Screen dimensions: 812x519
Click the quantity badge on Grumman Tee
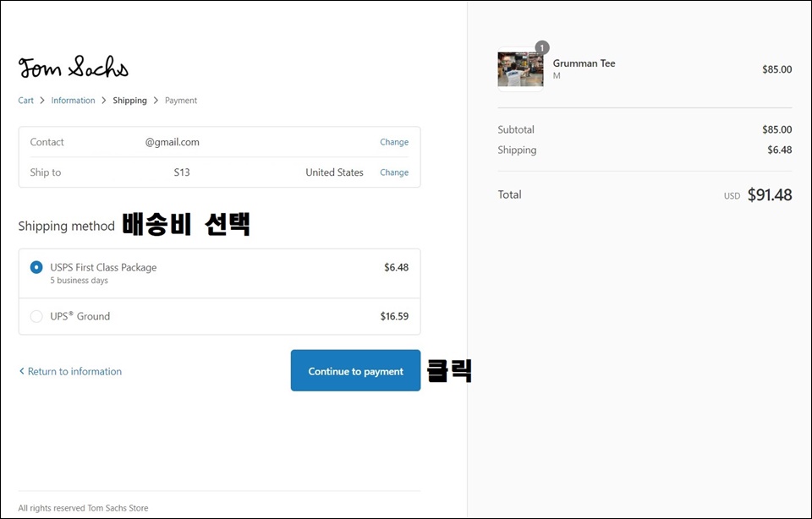[x=542, y=47]
